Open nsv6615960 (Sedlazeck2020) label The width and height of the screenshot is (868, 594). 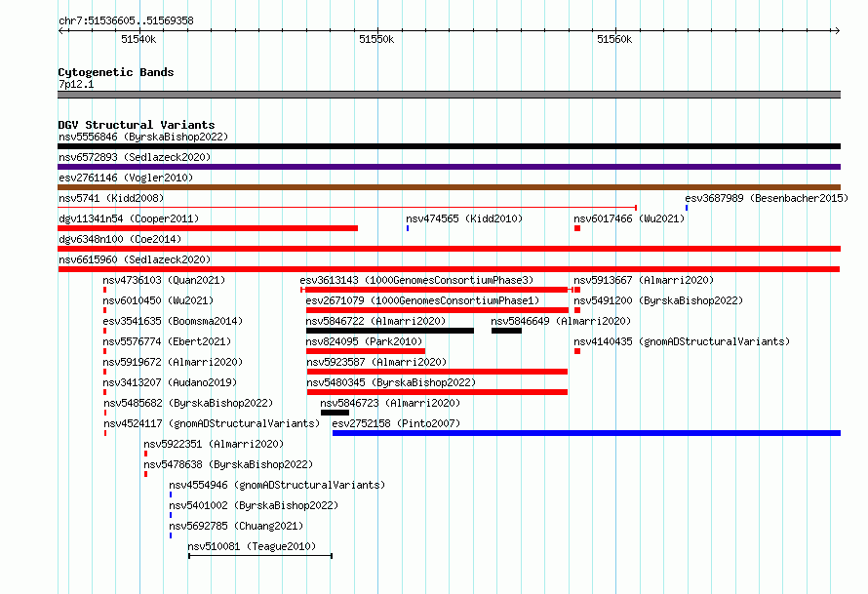[135, 259]
